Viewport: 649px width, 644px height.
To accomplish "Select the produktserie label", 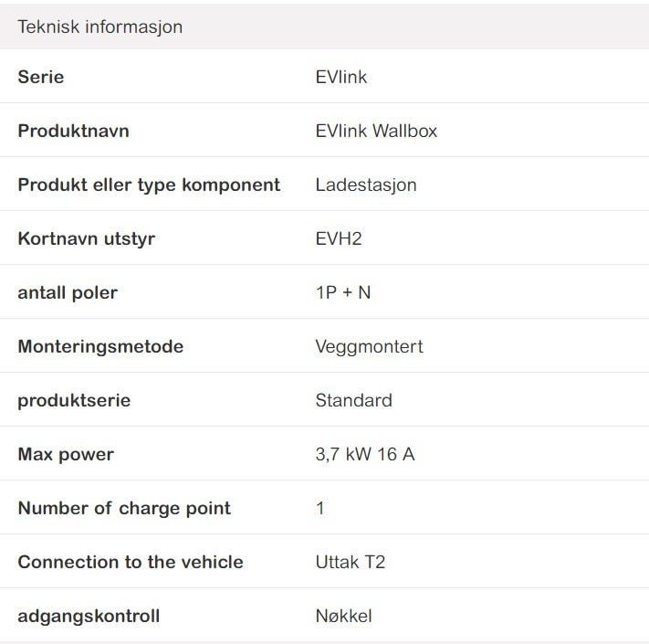I will coord(74,400).
